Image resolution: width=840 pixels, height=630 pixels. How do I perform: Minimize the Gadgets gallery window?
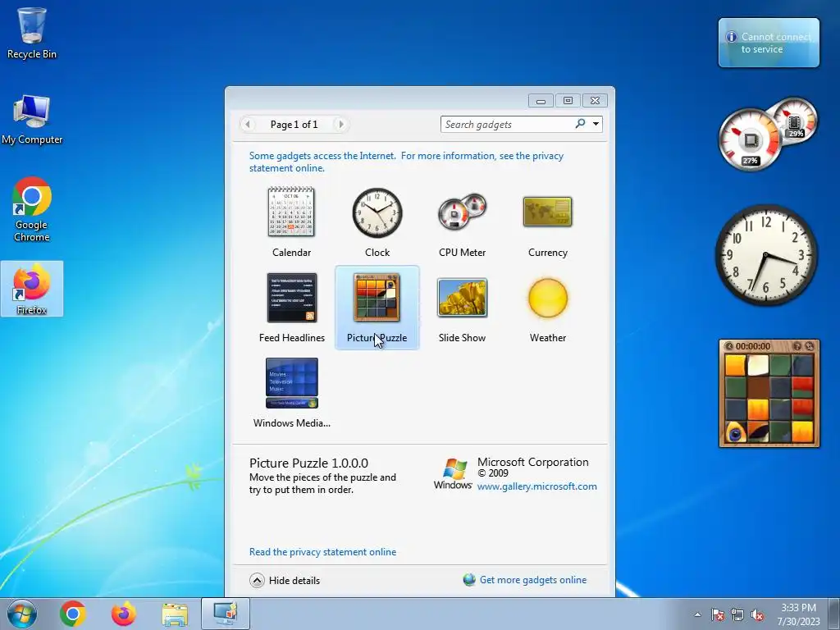point(541,101)
